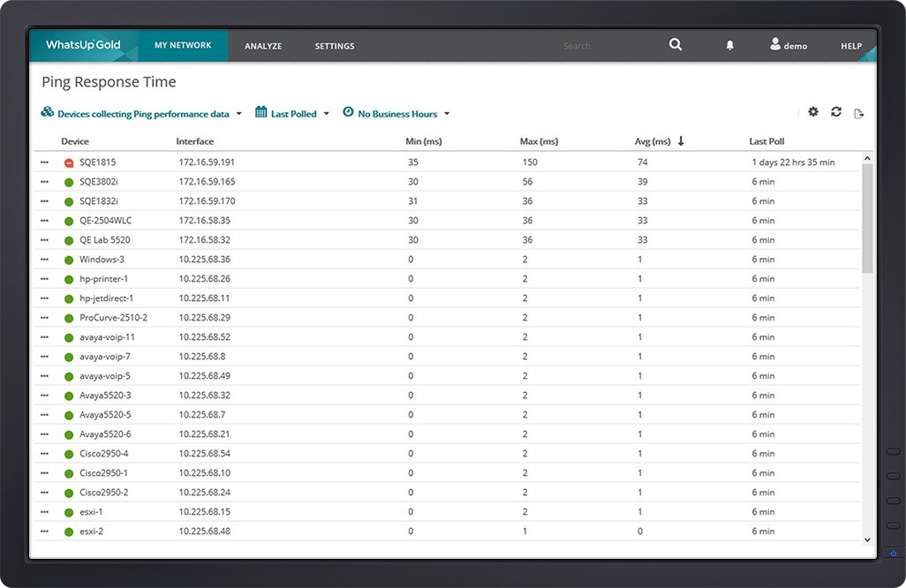This screenshot has height=588, width=906.
Task: Open the Last Polled date range dropdown
Action: coord(292,114)
